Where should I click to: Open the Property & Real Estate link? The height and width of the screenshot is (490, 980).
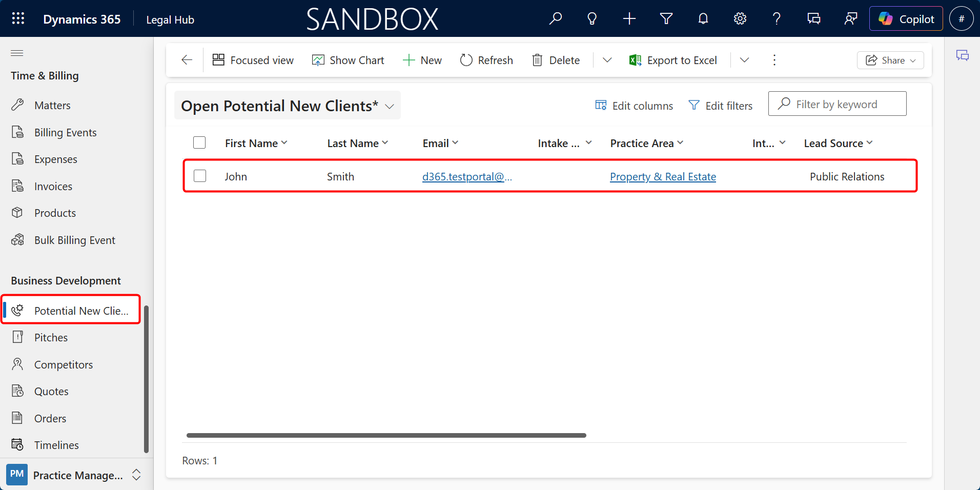click(663, 176)
